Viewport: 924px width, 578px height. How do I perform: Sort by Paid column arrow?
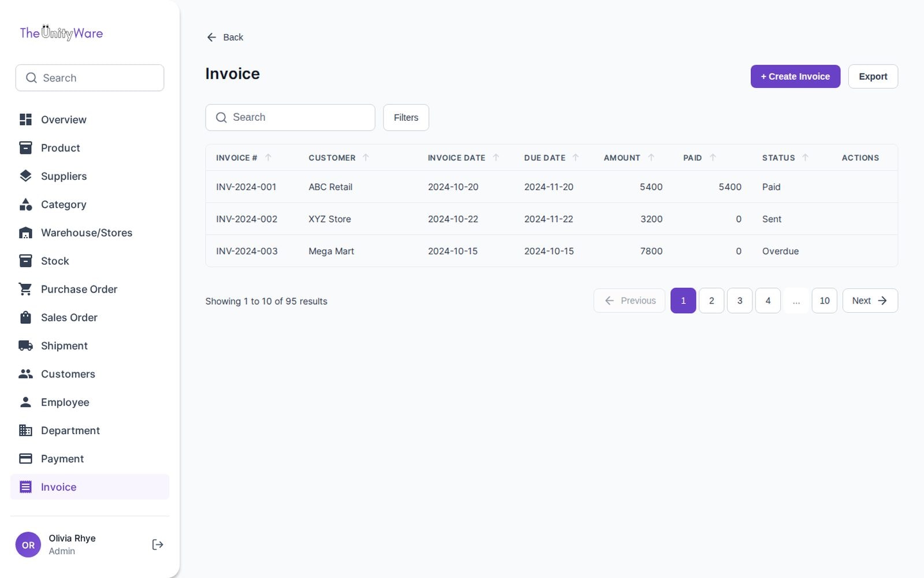[x=713, y=157]
